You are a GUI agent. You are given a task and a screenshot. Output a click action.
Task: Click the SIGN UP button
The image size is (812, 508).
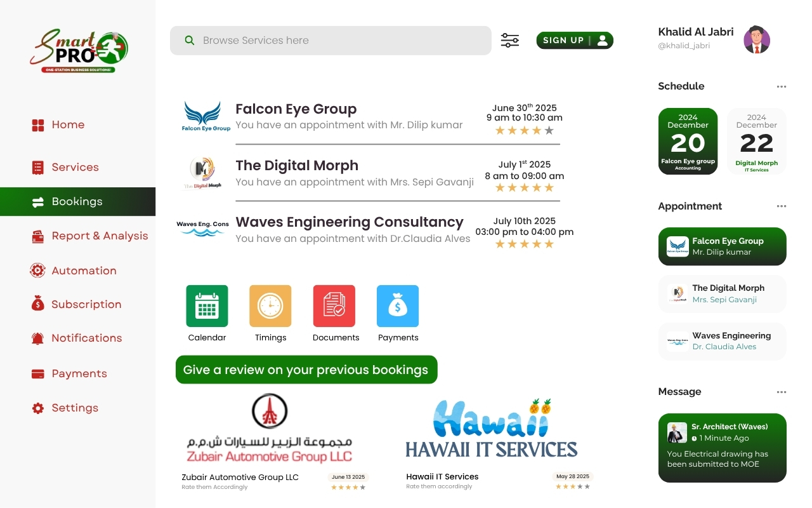575,41
